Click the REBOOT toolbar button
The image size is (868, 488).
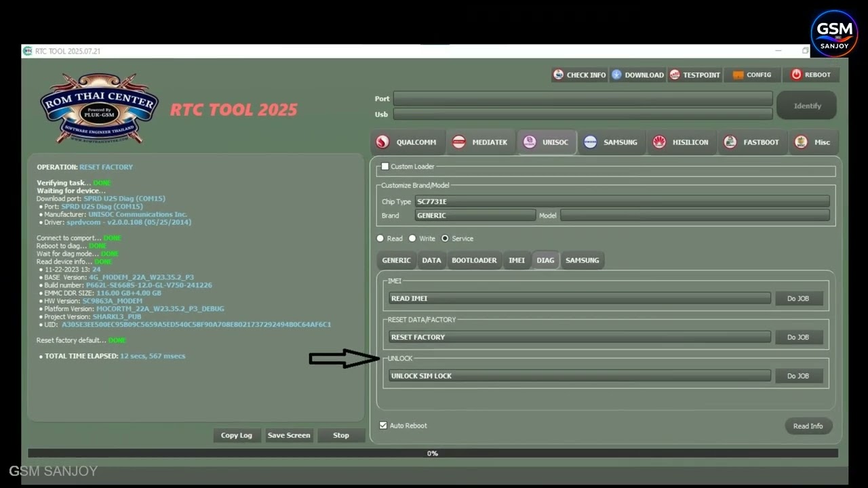click(x=810, y=75)
